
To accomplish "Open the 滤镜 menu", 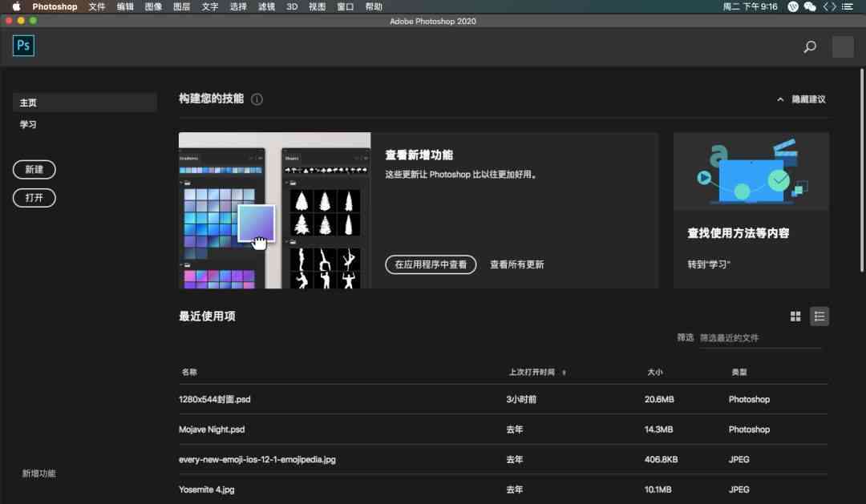I will click(x=266, y=6).
